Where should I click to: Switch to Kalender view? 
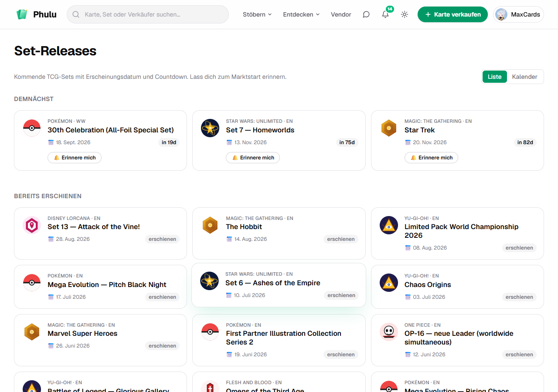click(524, 77)
